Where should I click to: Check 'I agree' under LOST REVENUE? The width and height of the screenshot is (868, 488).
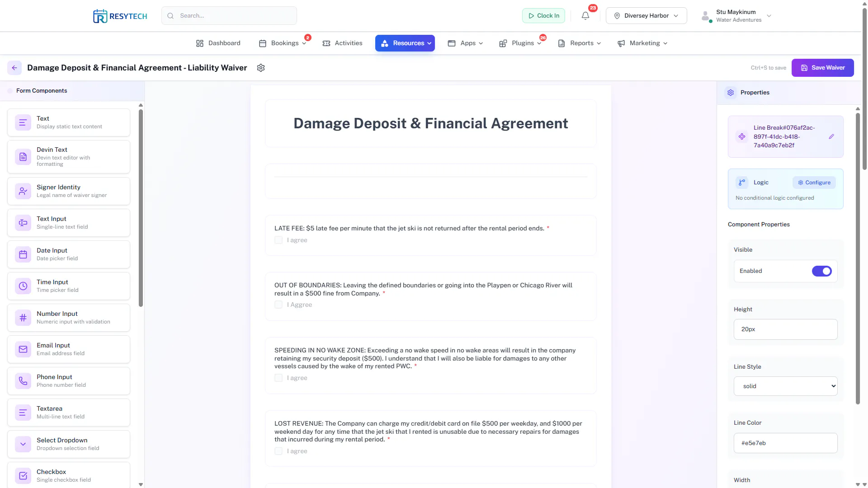coord(278,451)
